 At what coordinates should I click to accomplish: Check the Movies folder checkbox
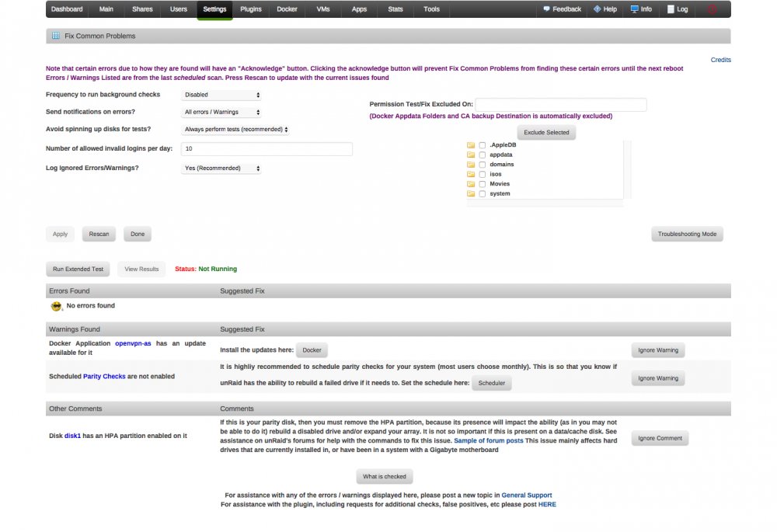click(483, 184)
